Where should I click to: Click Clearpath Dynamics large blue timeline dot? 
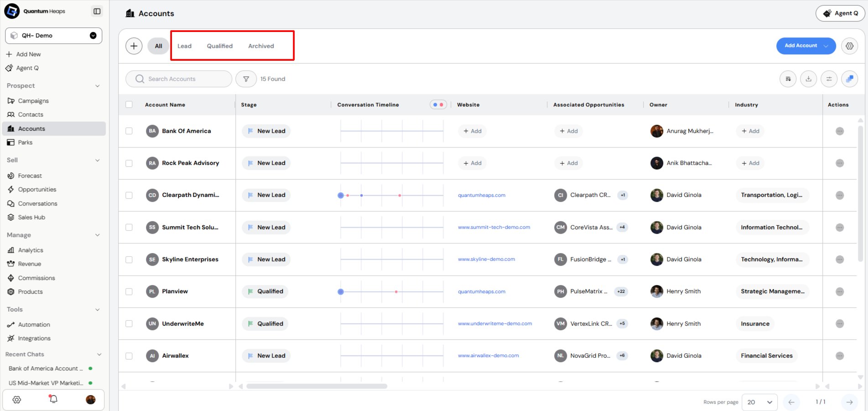click(x=341, y=195)
